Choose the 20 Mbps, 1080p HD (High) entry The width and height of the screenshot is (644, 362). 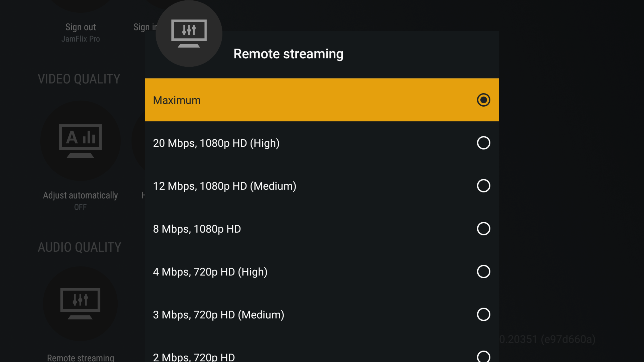[322, 143]
